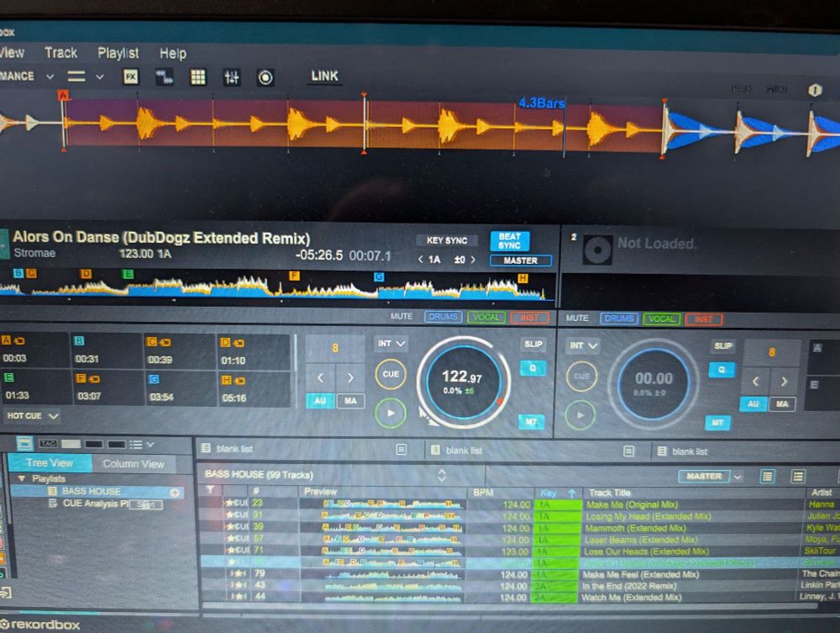The image size is (840, 633).
Task: Mute INST stem on deck 2
Action: pyautogui.click(x=703, y=320)
